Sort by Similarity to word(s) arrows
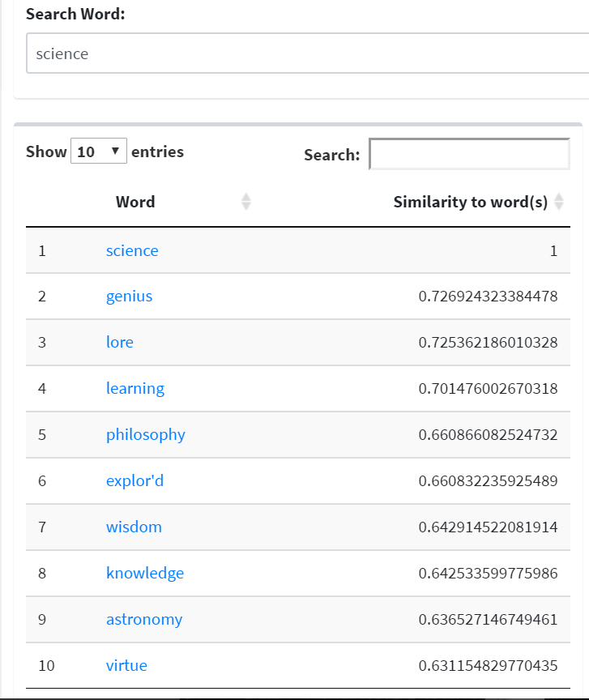Viewport: 589px width, 700px height. coord(559,202)
